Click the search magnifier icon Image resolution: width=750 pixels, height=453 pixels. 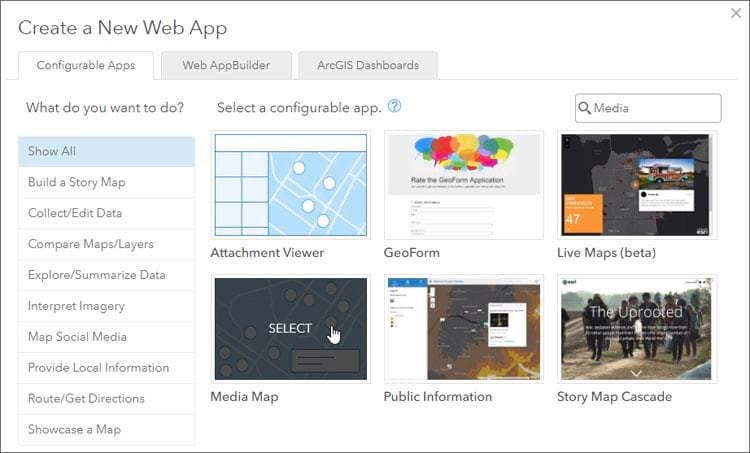point(584,108)
